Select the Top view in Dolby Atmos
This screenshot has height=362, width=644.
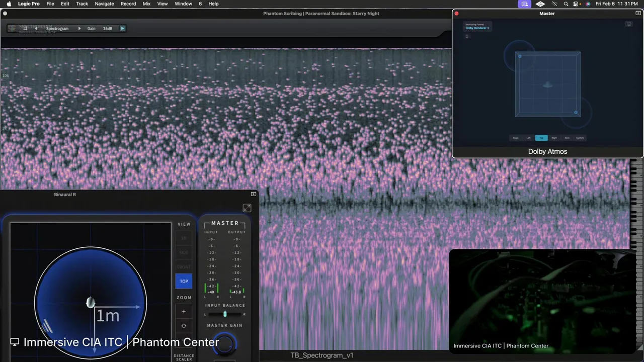[541, 138]
